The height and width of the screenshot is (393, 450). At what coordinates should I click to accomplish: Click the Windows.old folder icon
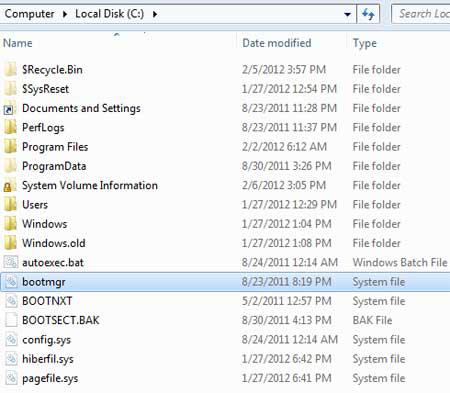pyautogui.click(x=10, y=243)
